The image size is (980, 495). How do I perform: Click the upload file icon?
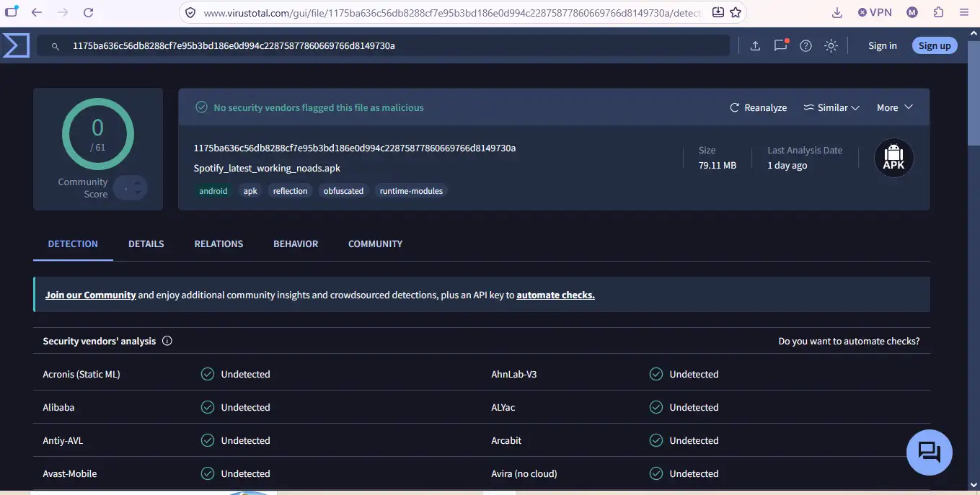pos(755,45)
